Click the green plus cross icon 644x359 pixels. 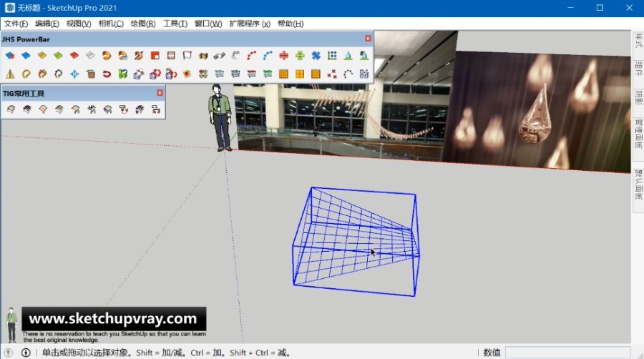tap(300, 55)
